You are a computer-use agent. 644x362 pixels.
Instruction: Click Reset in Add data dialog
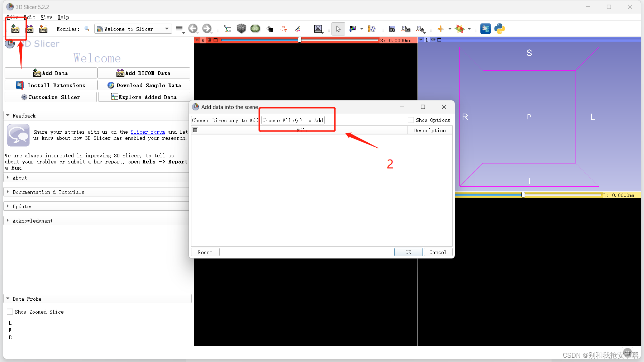pos(205,252)
